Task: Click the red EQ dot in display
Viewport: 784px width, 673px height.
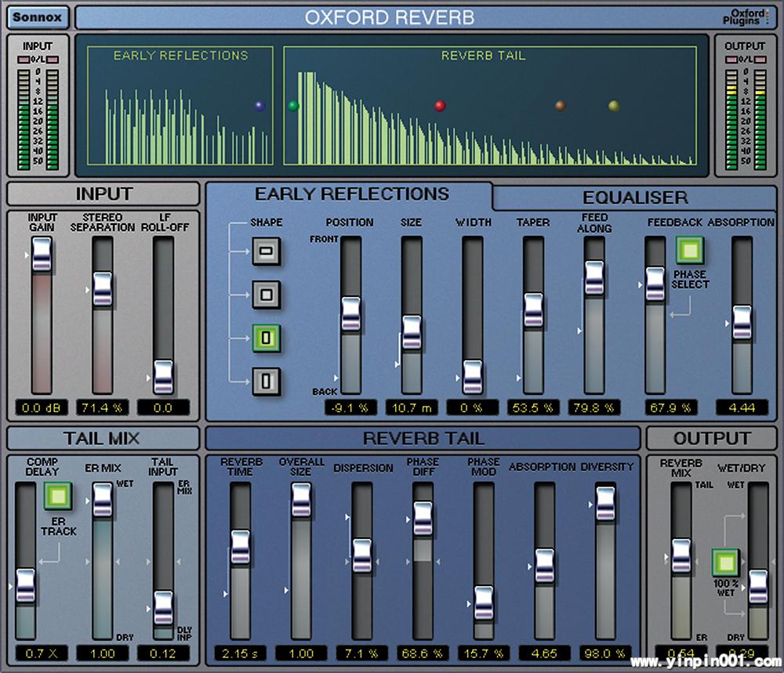Action: pyautogui.click(x=440, y=106)
